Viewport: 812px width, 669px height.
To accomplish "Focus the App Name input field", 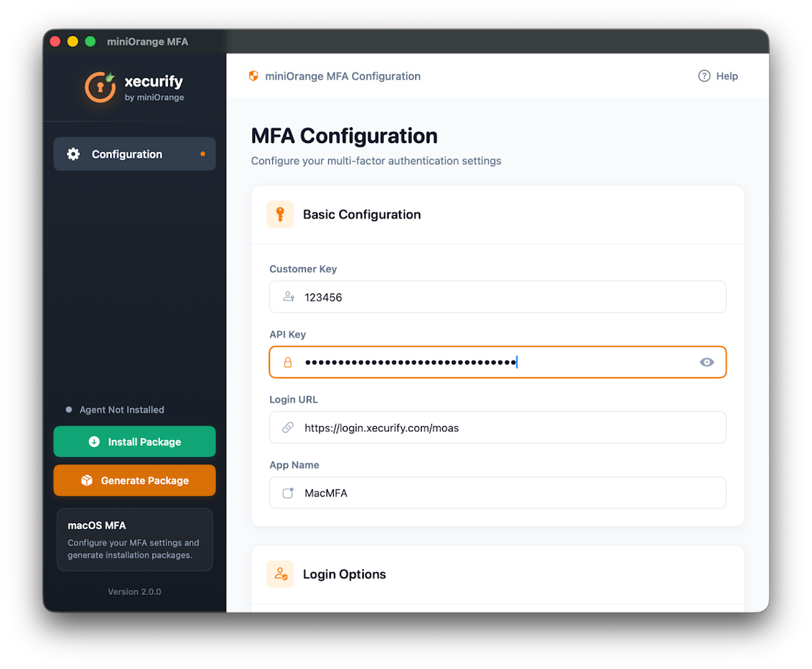I will [x=497, y=493].
